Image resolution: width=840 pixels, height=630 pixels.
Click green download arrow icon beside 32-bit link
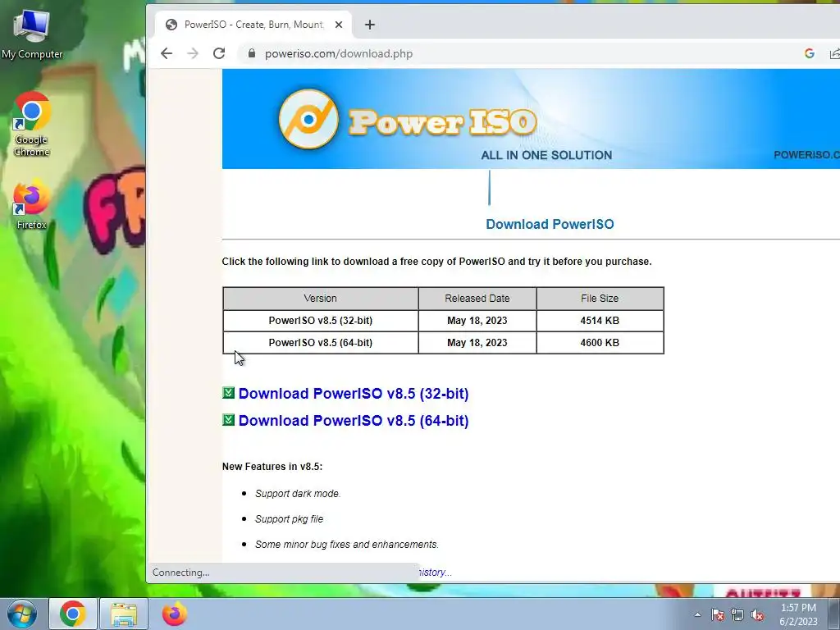point(228,393)
